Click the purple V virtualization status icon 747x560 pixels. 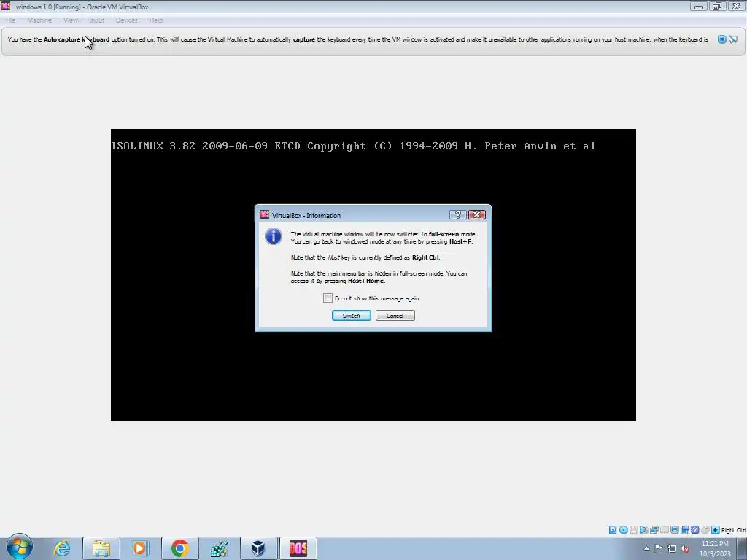(x=695, y=530)
